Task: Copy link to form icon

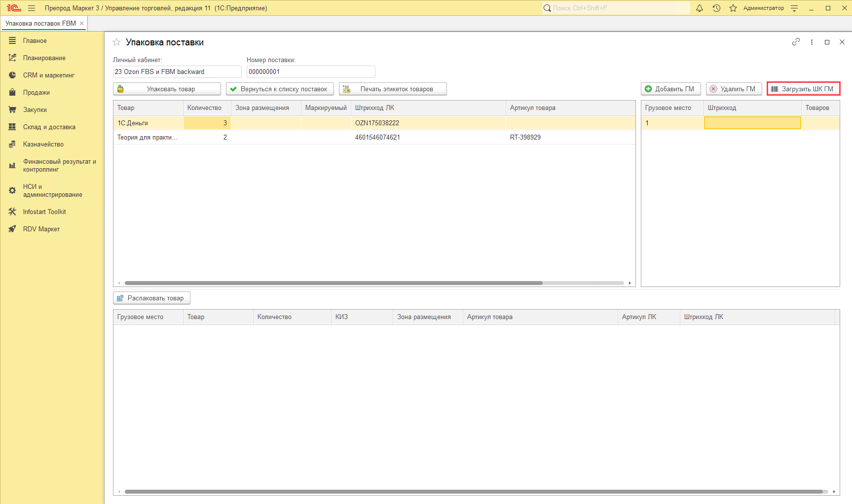Action: [x=796, y=42]
